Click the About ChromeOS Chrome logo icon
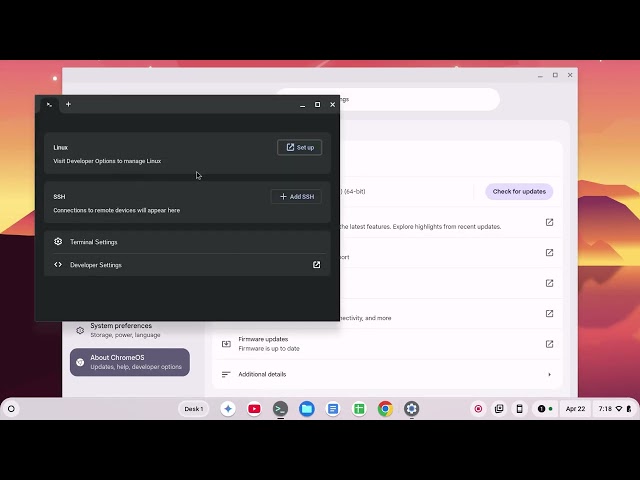This screenshot has height=480, width=640. tap(80, 362)
